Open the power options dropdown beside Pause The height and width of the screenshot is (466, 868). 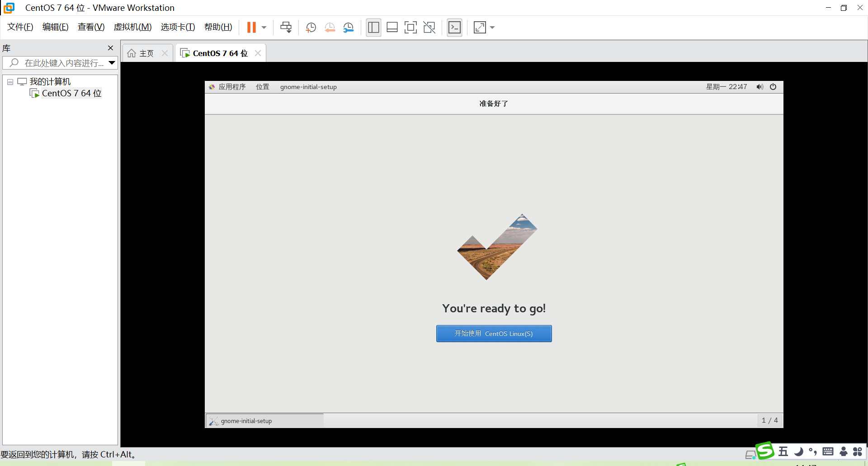264,28
